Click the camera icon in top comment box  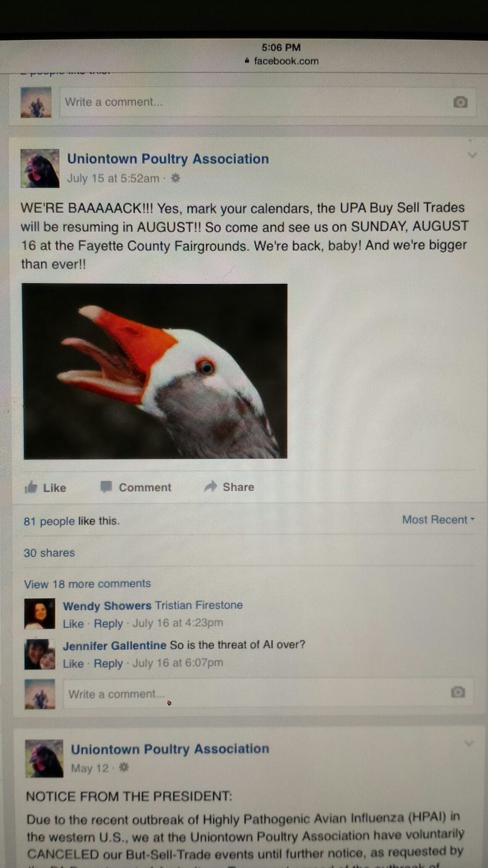[460, 102]
